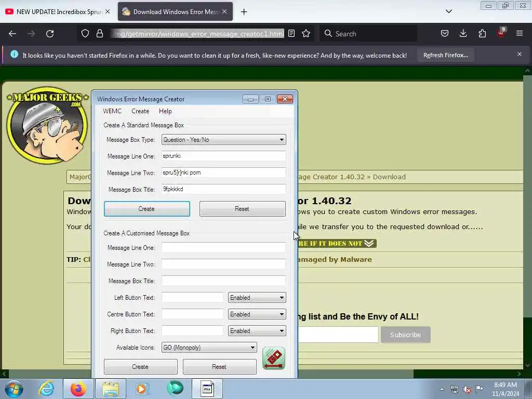Go back using Firefox back arrow
The image size is (532, 399).
[x=12, y=34]
